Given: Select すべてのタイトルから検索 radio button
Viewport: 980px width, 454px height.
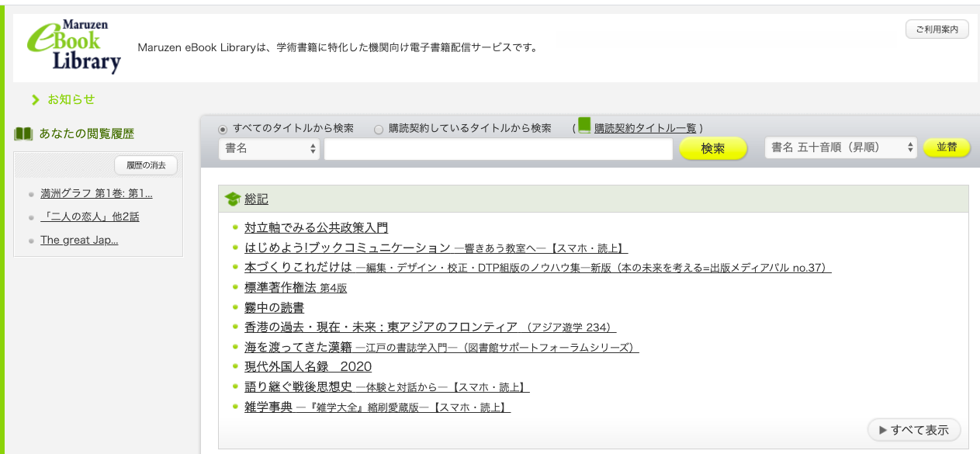Looking at the screenshot, I should (223, 129).
